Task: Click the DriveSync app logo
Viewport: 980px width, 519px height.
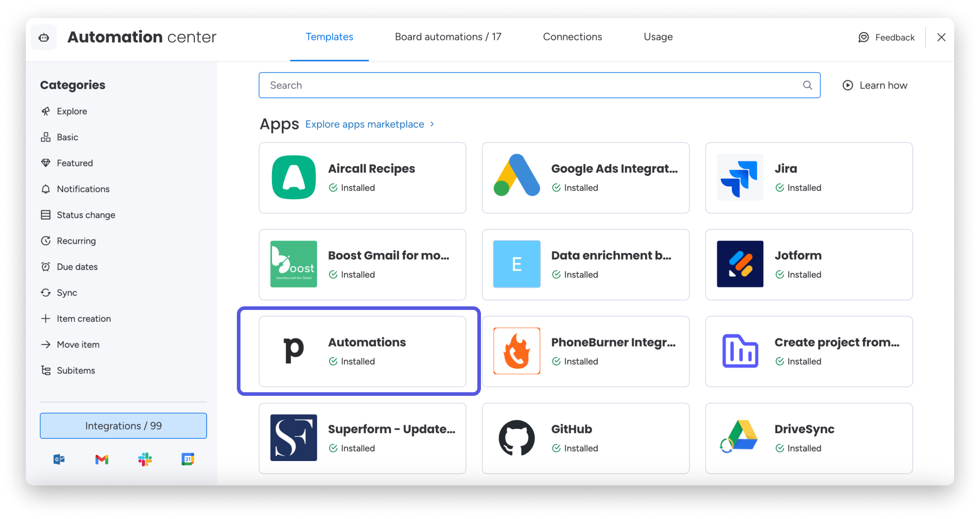Action: 739,436
